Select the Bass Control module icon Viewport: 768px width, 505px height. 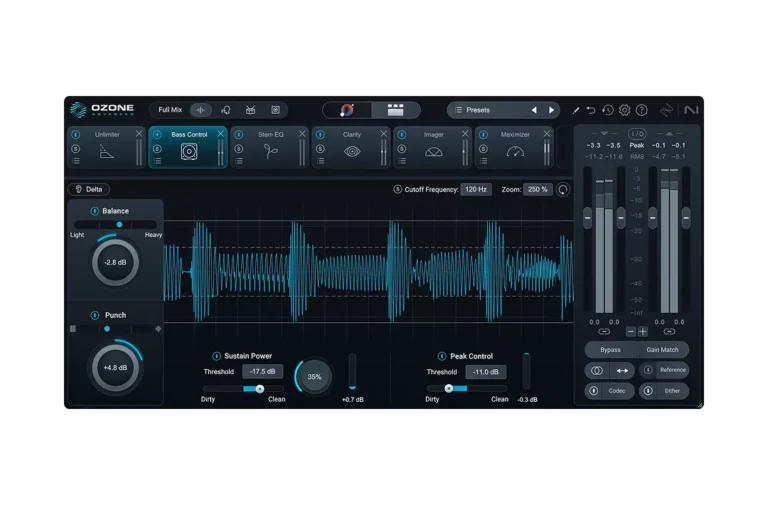[189, 152]
